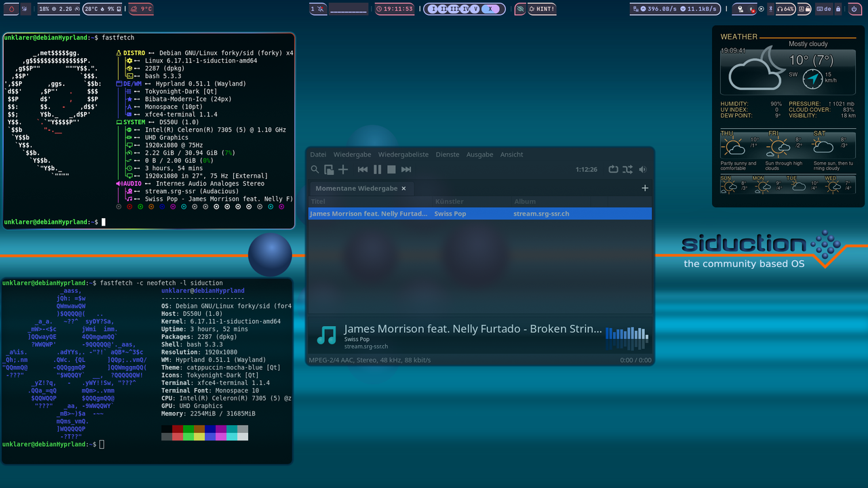Click the add files plus icon in toolbar
The height and width of the screenshot is (488, 868).
(x=343, y=169)
